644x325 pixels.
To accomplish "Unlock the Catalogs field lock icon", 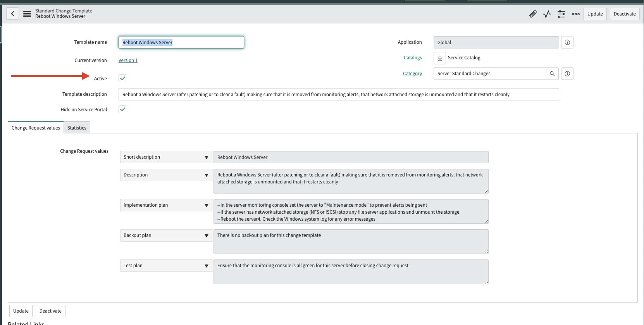I will [x=440, y=58].
